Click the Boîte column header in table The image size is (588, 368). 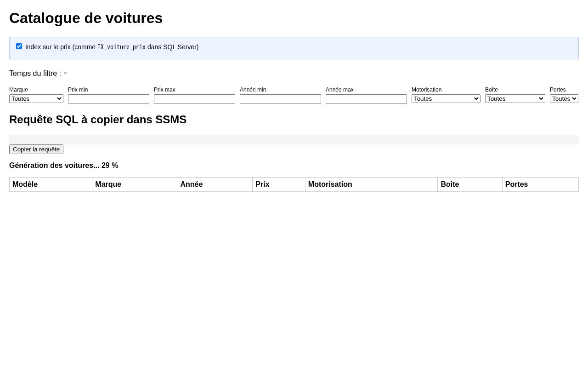[470, 184]
